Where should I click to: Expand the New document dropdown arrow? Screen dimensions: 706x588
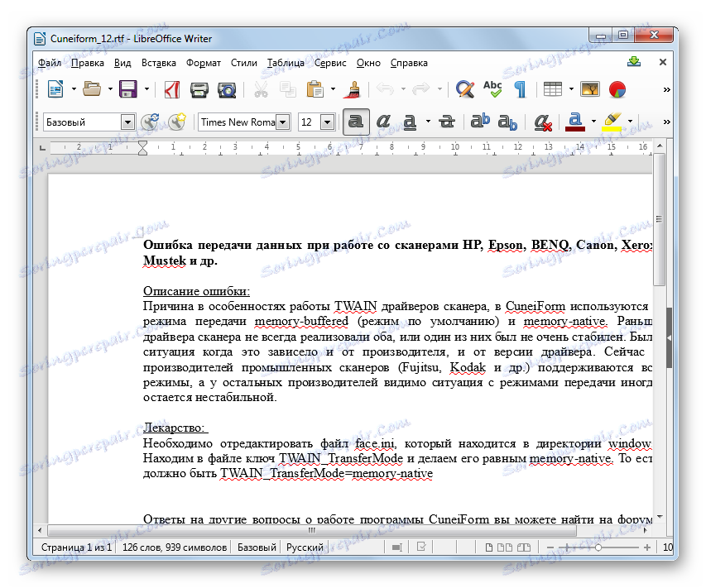tap(74, 89)
